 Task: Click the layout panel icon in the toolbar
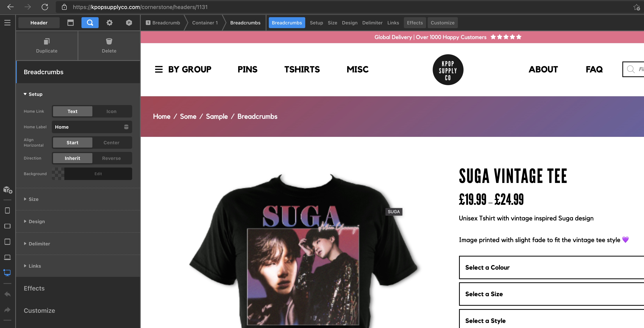[71, 23]
